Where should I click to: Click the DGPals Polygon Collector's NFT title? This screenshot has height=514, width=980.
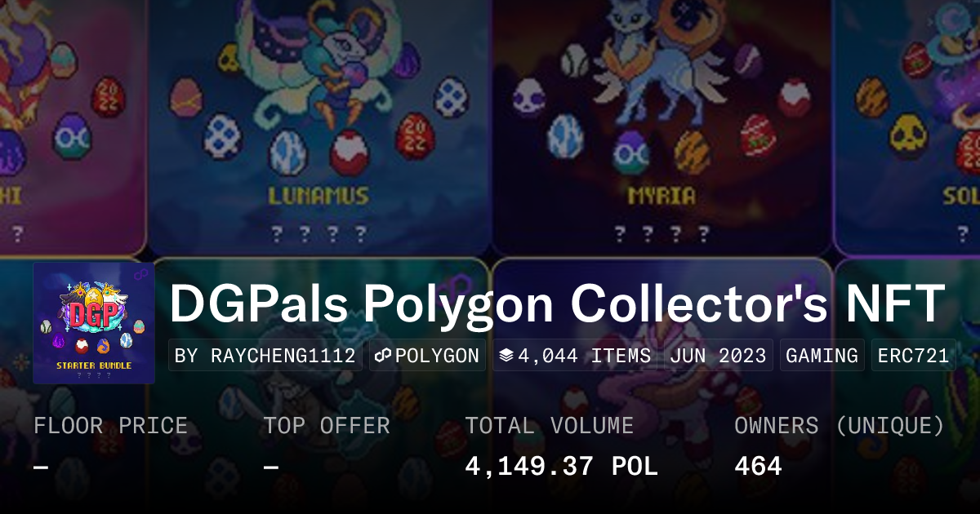(x=557, y=303)
